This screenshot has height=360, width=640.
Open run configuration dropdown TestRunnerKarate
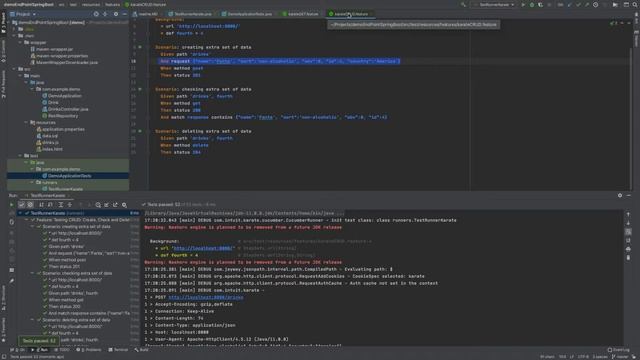tap(494, 5)
